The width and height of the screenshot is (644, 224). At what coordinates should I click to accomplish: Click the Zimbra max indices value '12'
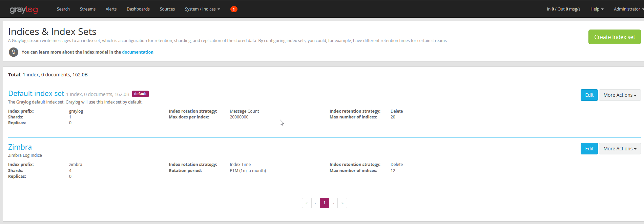pos(393,171)
